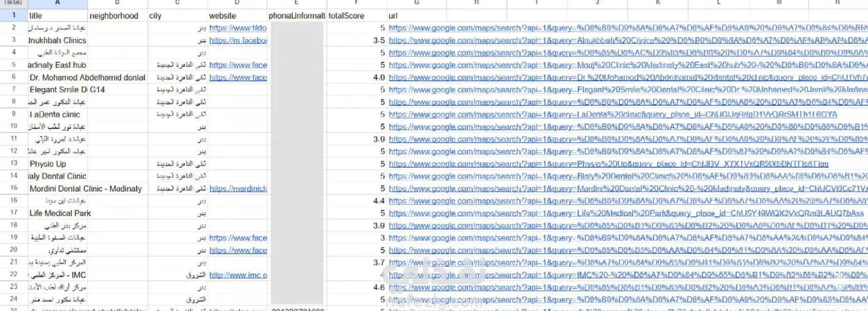Select the phone unformatted header cell
This screenshot has width=868, height=311.
tap(297, 15)
